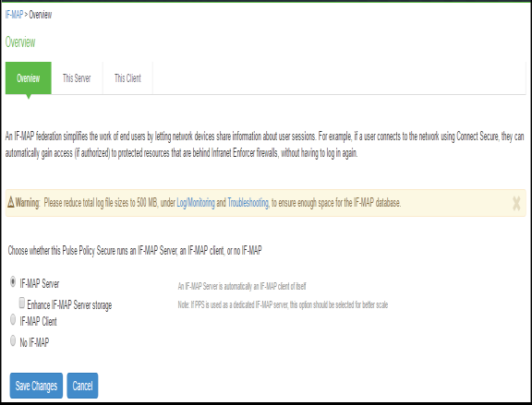Click the IF-MAP Server option label
The width and height of the screenshot is (532, 405).
(x=40, y=283)
